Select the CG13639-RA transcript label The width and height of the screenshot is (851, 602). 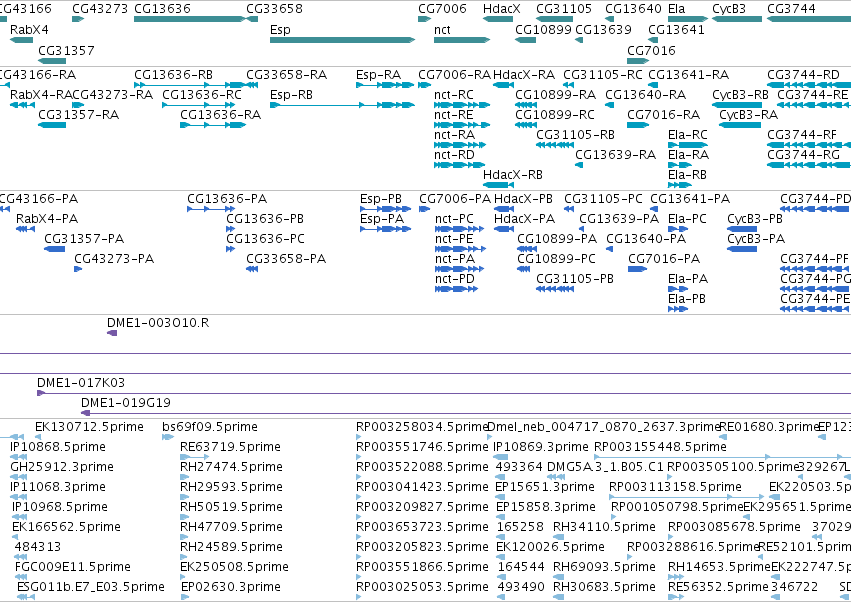coord(615,155)
